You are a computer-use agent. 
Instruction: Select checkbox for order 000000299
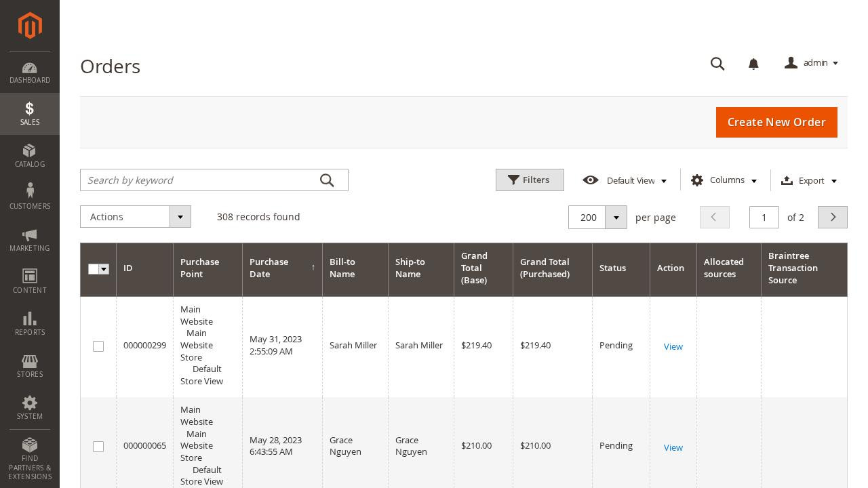coord(98,346)
